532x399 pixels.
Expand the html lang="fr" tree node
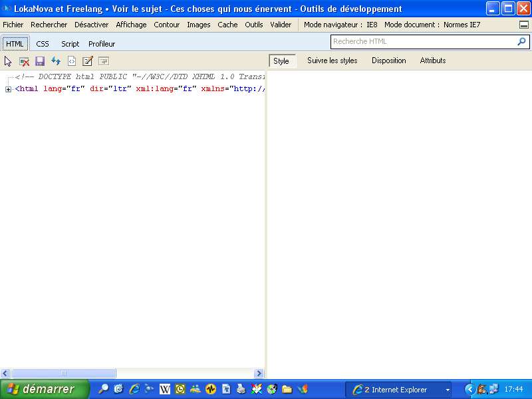9,89
